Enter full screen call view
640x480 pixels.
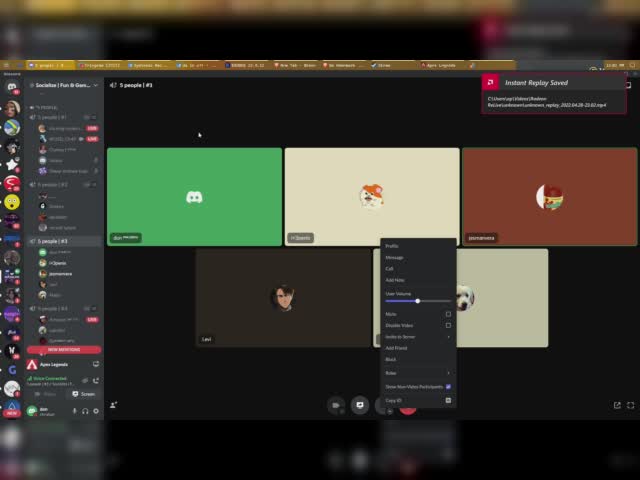(x=631, y=405)
